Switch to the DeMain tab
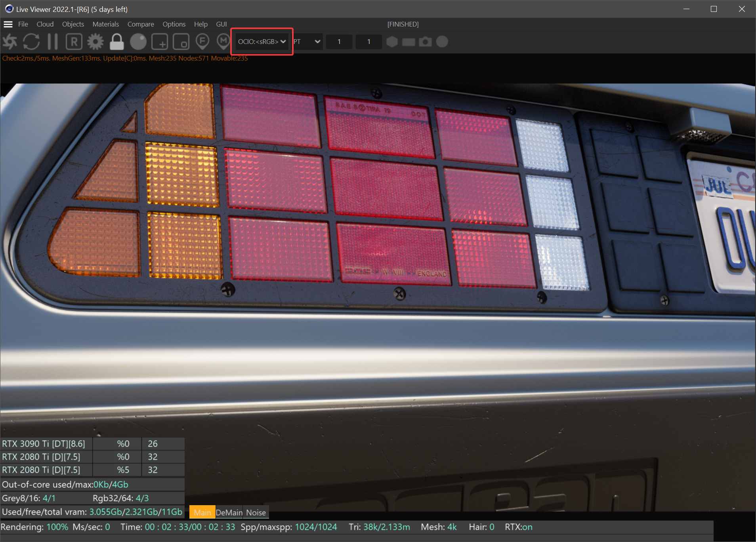The height and width of the screenshot is (542, 756). coord(230,512)
